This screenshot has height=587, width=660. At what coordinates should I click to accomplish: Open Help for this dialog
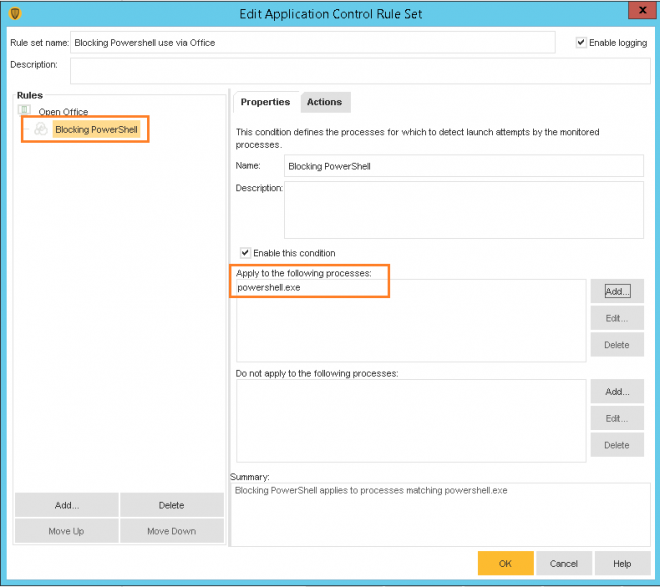[x=622, y=563]
